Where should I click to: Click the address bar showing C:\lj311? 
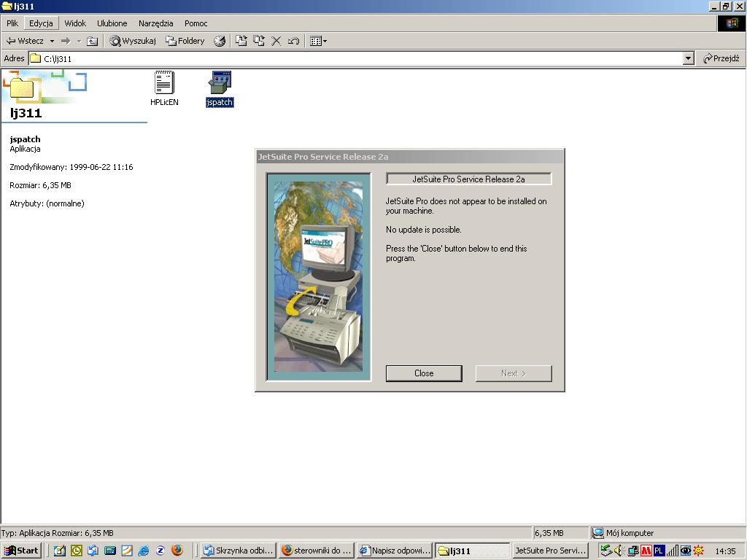click(x=355, y=58)
